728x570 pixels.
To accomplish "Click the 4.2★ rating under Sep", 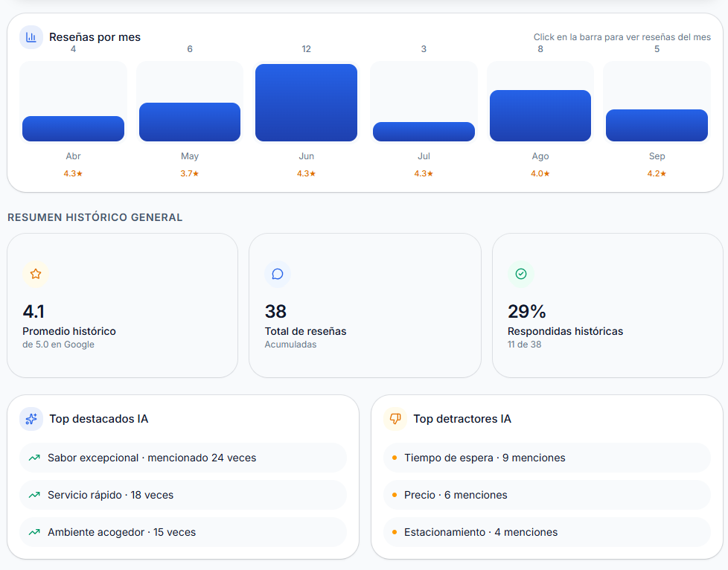I will [x=657, y=173].
